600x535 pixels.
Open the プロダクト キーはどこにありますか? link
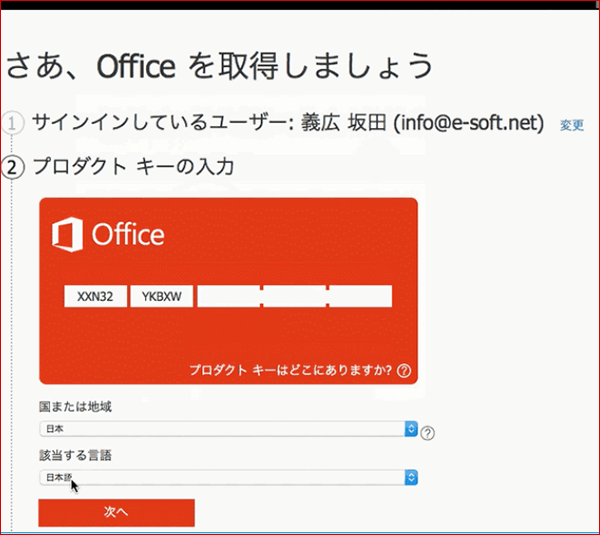point(291,370)
